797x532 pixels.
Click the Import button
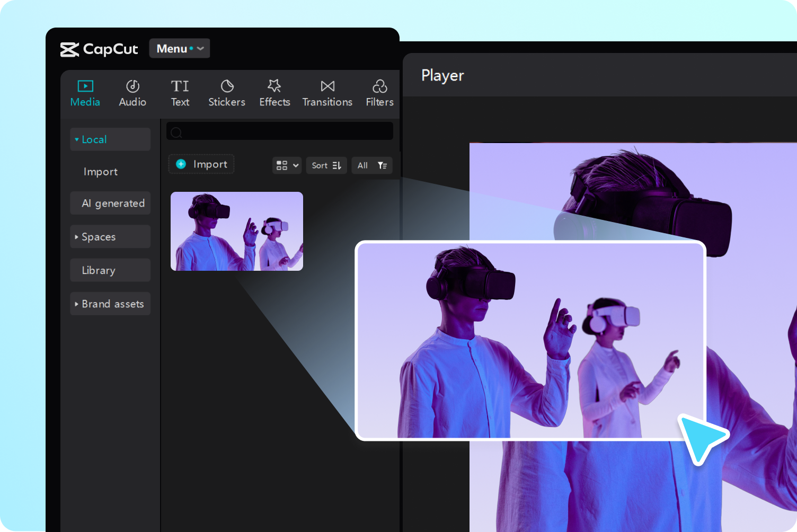[201, 164]
